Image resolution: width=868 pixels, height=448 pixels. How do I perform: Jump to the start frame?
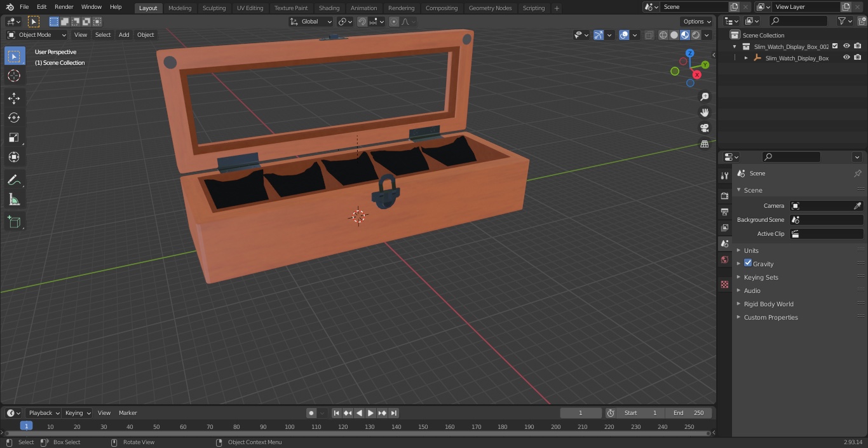pyautogui.click(x=336, y=413)
